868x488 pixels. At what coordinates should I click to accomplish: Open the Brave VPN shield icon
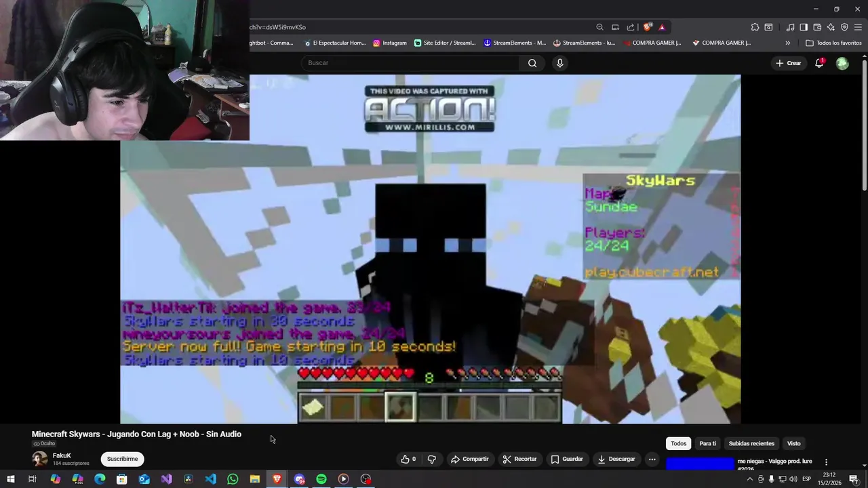point(844,27)
